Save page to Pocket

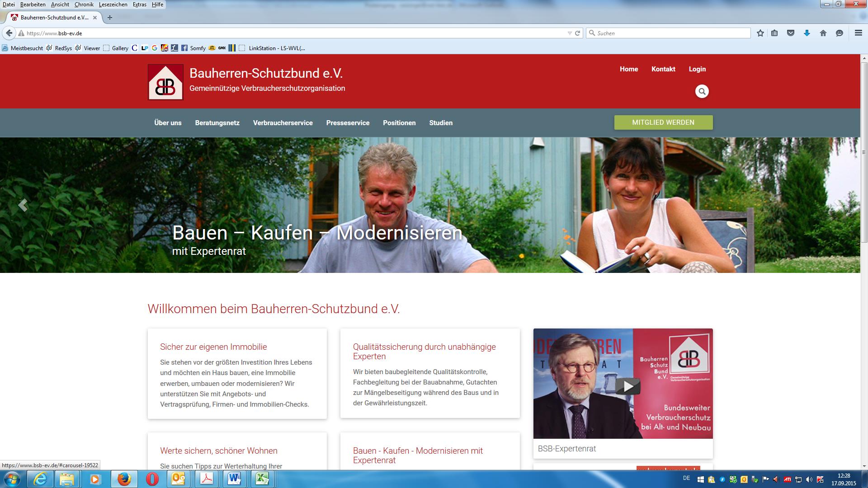791,33
